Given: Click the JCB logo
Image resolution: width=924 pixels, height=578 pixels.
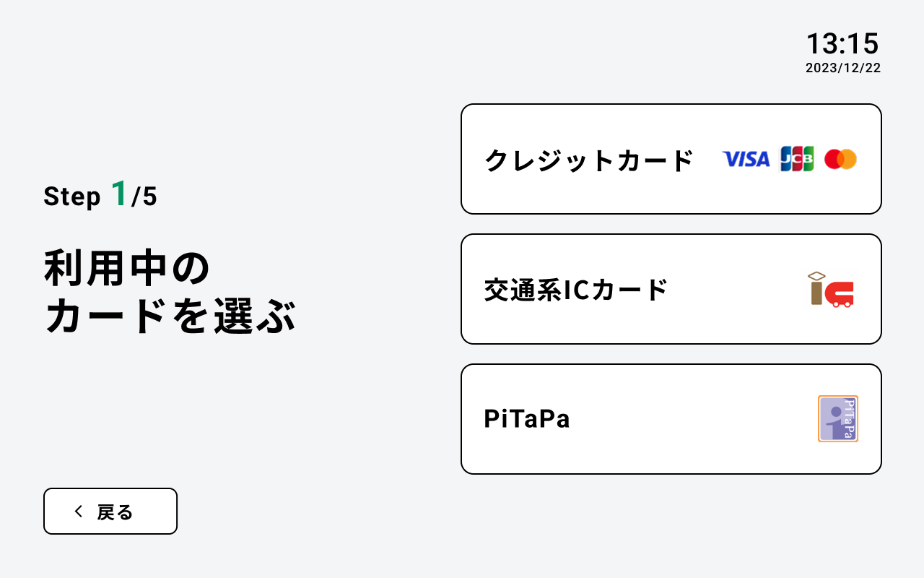Looking at the screenshot, I should (x=797, y=159).
